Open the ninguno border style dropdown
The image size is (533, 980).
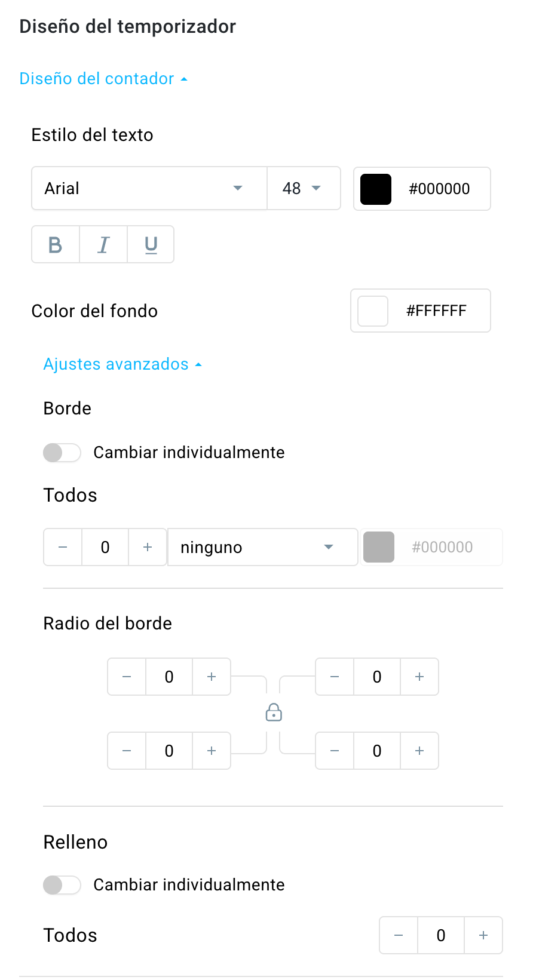tap(262, 547)
